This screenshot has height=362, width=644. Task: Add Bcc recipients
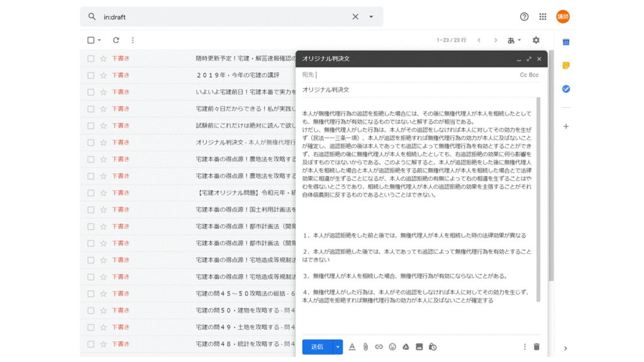coord(534,75)
